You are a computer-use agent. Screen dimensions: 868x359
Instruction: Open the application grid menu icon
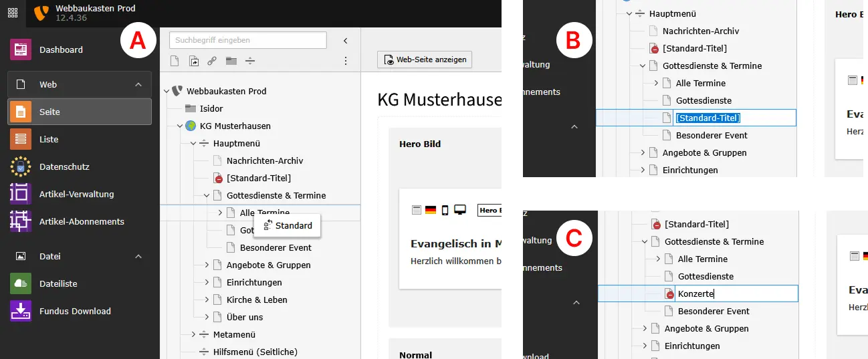(x=13, y=13)
